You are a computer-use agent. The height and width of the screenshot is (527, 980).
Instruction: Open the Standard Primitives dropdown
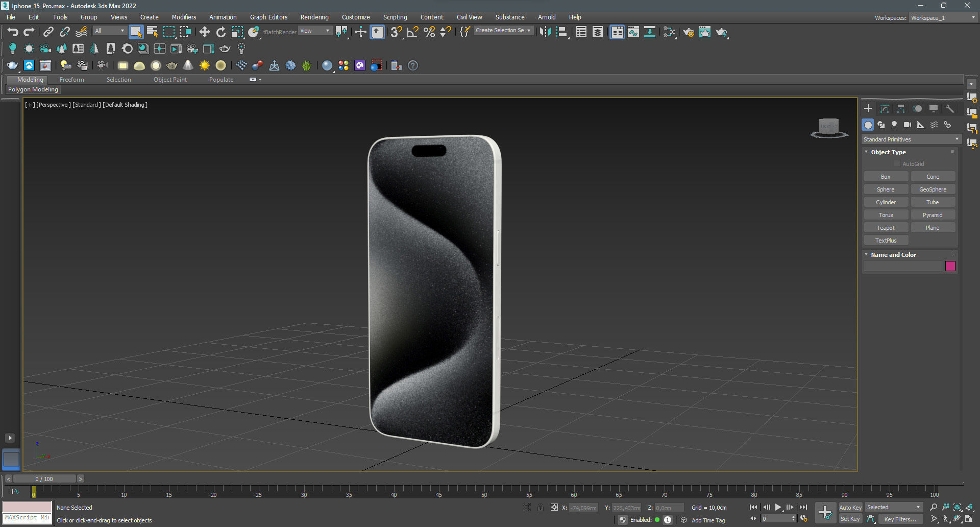[911, 139]
